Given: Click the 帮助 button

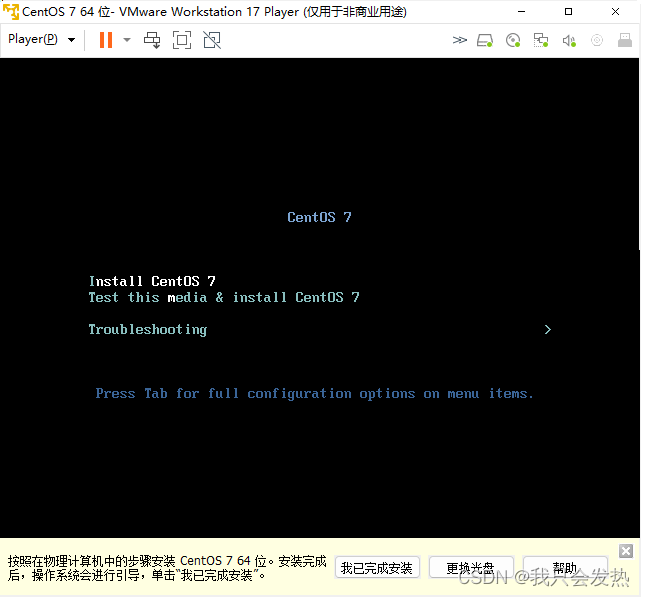Looking at the screenshot, I should point(565,568).
